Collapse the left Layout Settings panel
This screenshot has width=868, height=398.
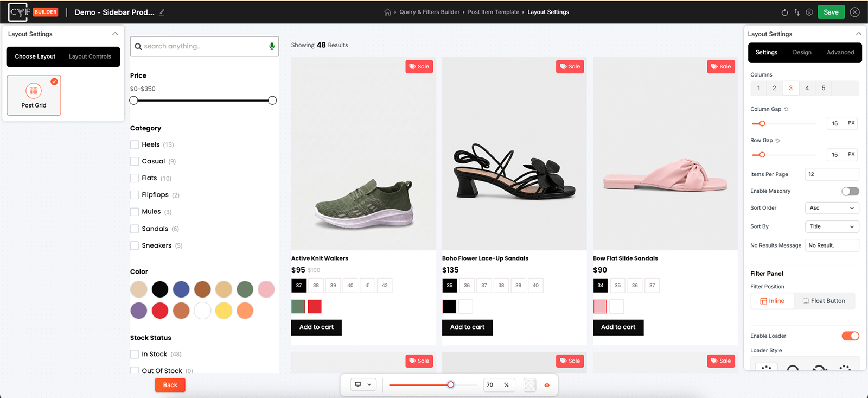pos(115,34)
